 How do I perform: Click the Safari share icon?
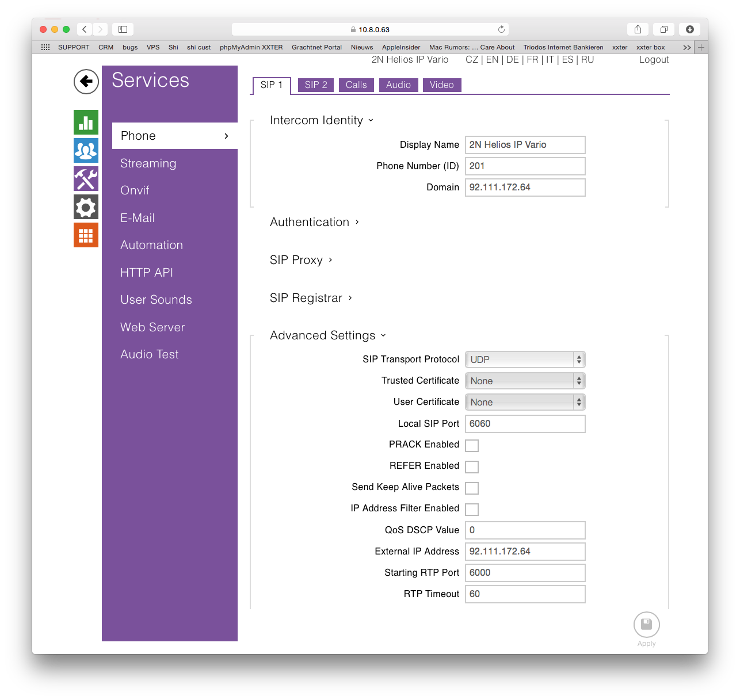pyautogui.click(x=638, y=29)
